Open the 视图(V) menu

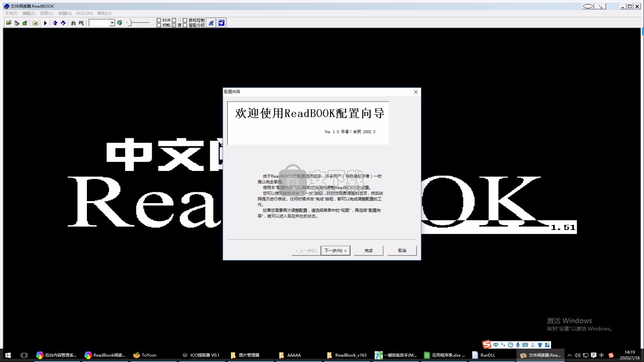47,13
